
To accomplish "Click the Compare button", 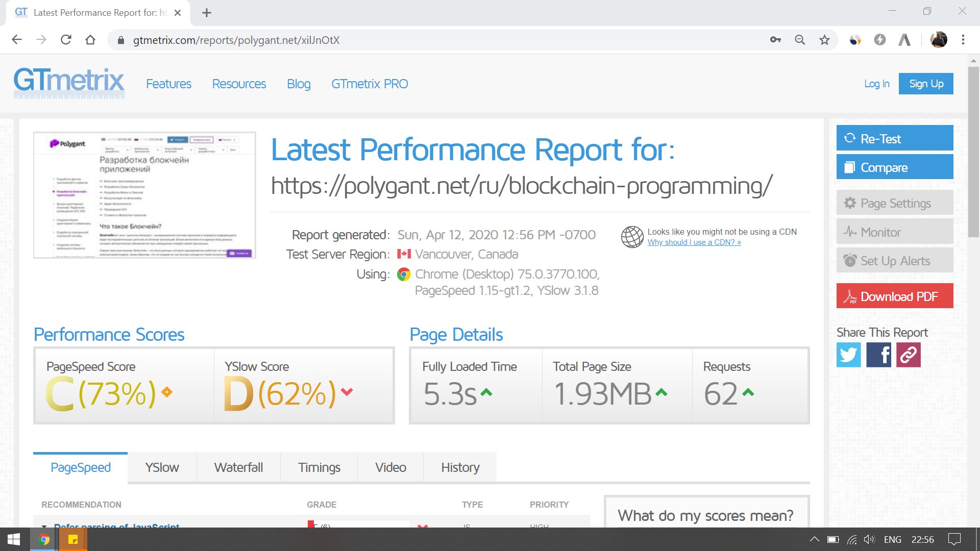I will pyautogui.click(x=895, y=167).
